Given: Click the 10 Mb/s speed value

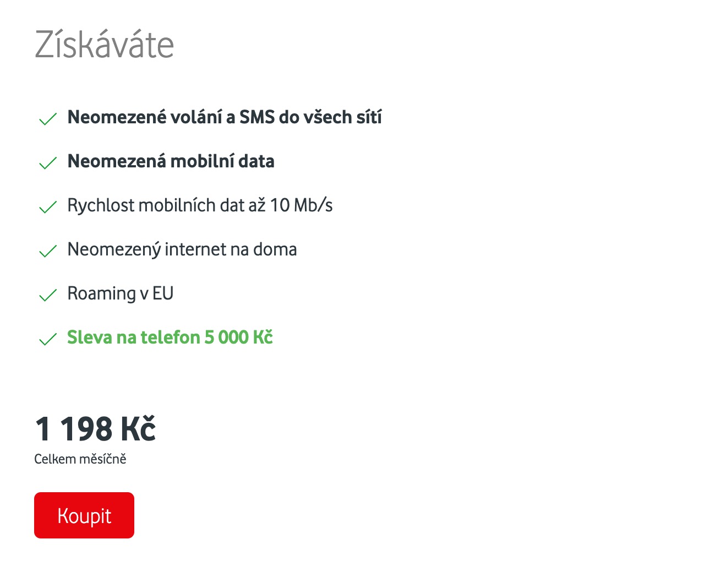Looking at the screenshot, I should 301,205.
